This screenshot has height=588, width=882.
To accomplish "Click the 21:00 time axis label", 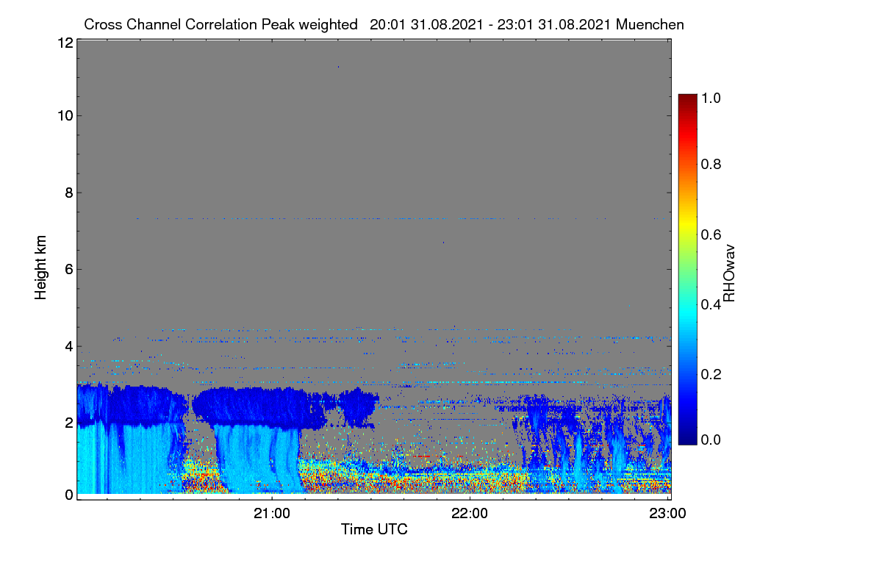I will (x=272, y=514).
